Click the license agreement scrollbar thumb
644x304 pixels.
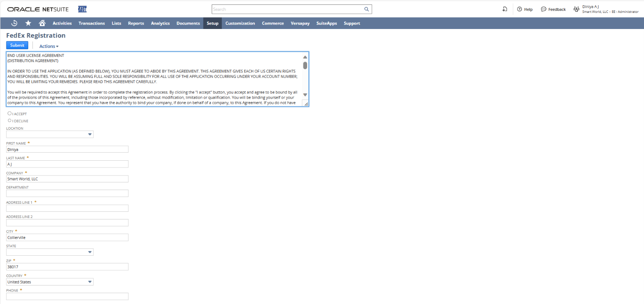[x=305, y=66]
